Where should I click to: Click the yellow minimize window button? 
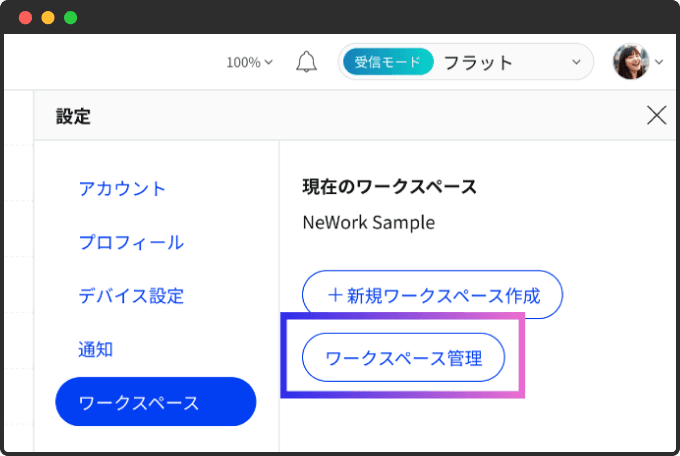(48, 18)
